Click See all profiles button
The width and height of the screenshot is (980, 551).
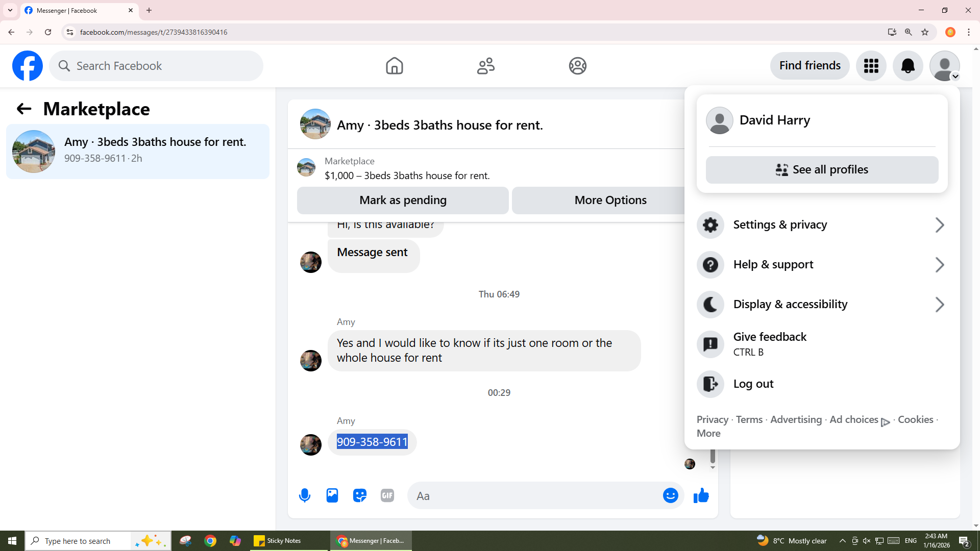822,170
